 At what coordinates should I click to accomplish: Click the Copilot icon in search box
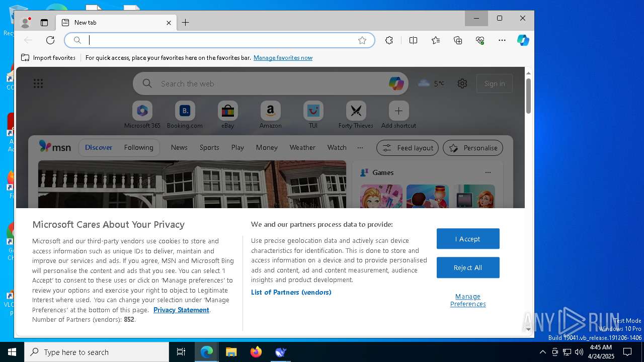pyautogui.click(x=396, y=83)
